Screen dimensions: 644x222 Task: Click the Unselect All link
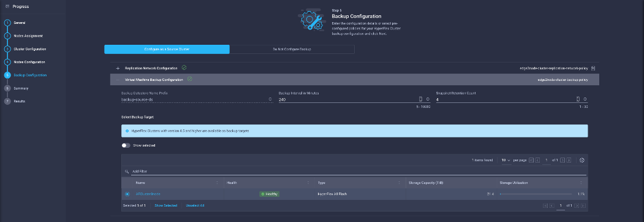coord(195,205)
